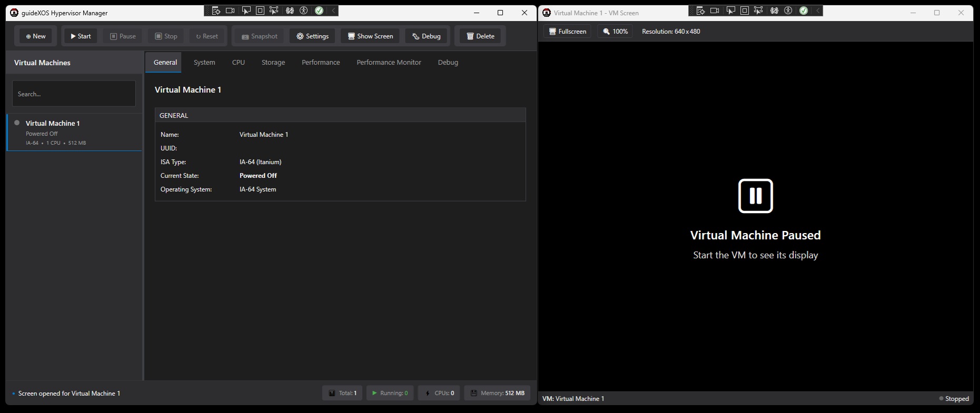The image size is (980, 413).
Task: Click the Running: 0 status chip
Action: (390, 393)
